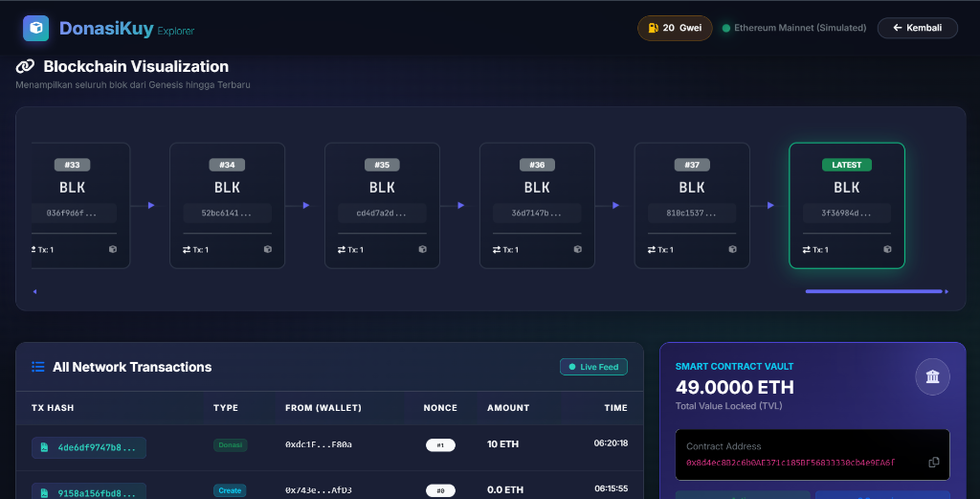Click the left scroll arrow of block chain
980x499 pixels.
click(x=35, y=291)
